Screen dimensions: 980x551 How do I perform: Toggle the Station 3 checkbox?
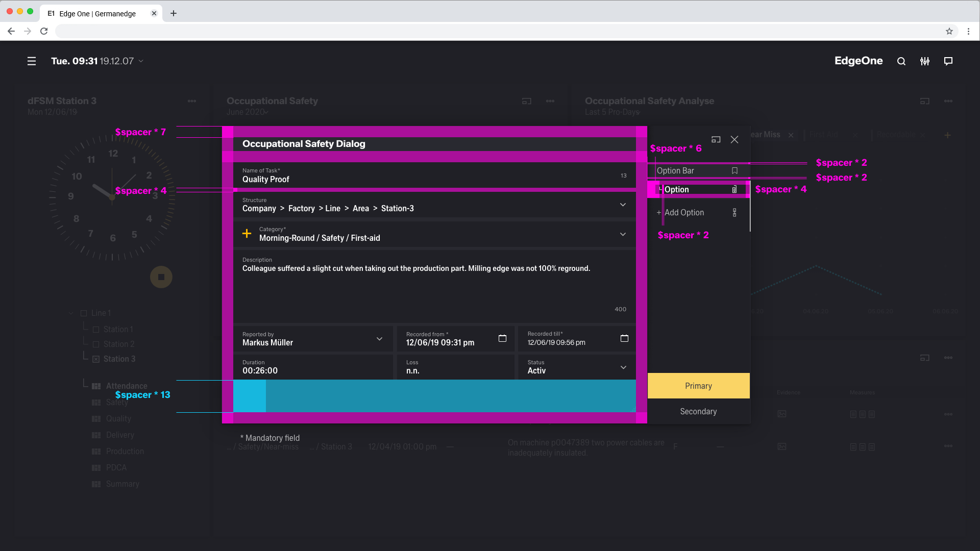pyautogui.click(x=96, y=359)
